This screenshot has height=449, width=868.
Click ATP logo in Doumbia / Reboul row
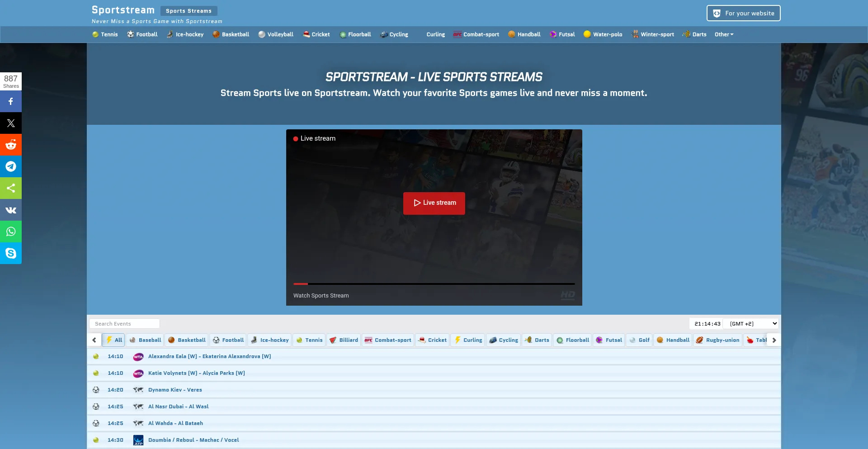tap(138, 440)
